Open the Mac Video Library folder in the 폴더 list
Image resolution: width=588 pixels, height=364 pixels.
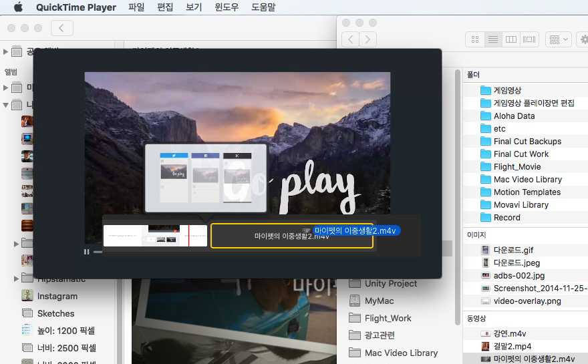(528, 180)
